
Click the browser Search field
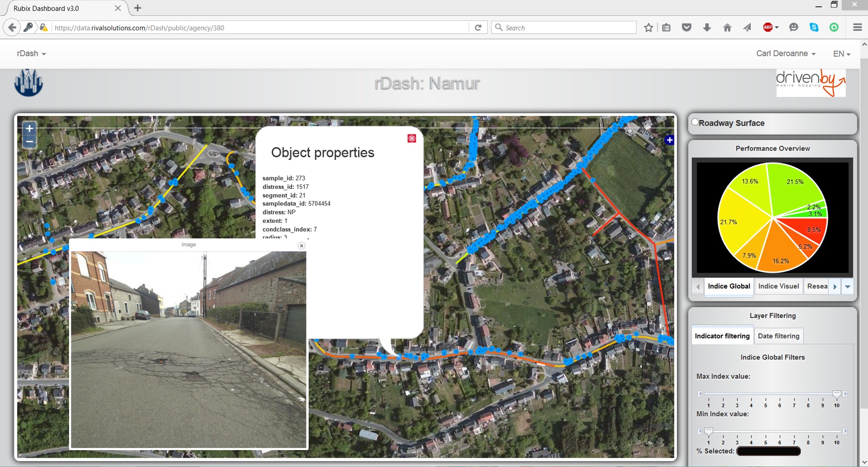coord(564,28)
